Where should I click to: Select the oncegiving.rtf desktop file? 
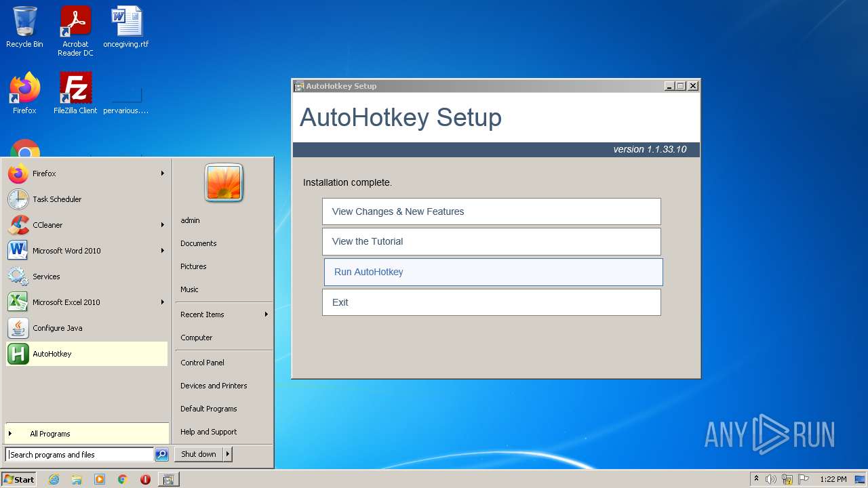(x=126, y=27)
